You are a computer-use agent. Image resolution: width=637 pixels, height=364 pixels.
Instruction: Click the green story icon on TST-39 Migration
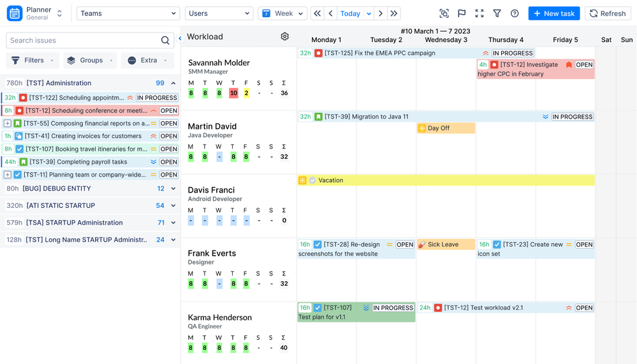coord(319,117)
